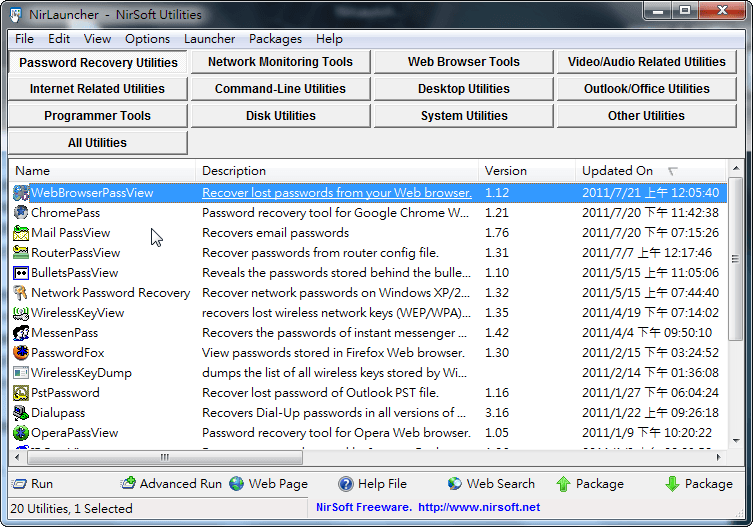Switch to Outlook/Office Utilities group

646,89
